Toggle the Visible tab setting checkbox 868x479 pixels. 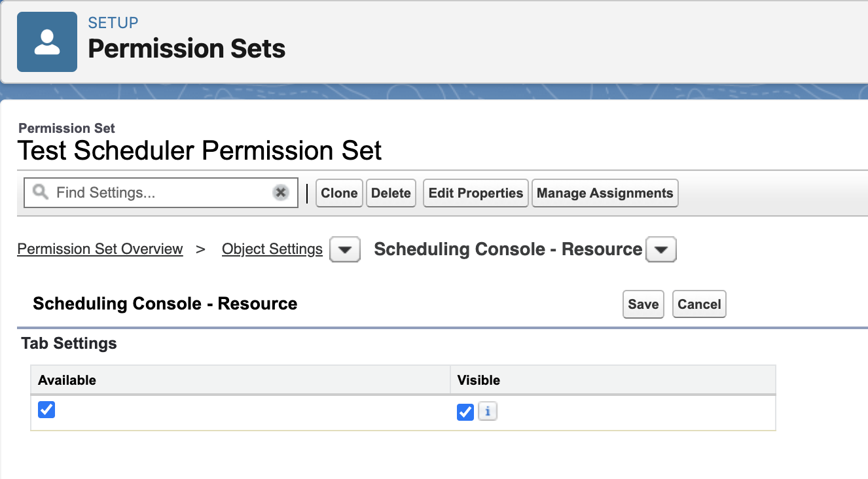(465, 412)
